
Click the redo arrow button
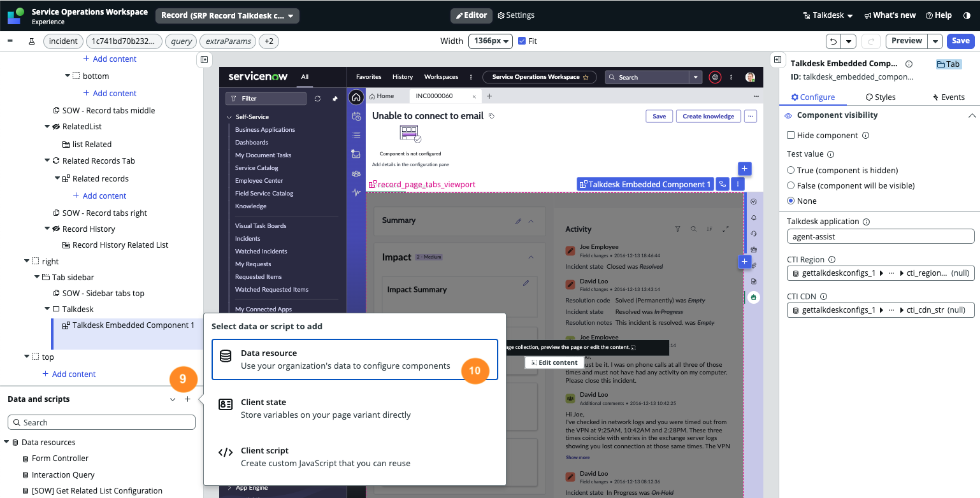(x=870, y=41)
